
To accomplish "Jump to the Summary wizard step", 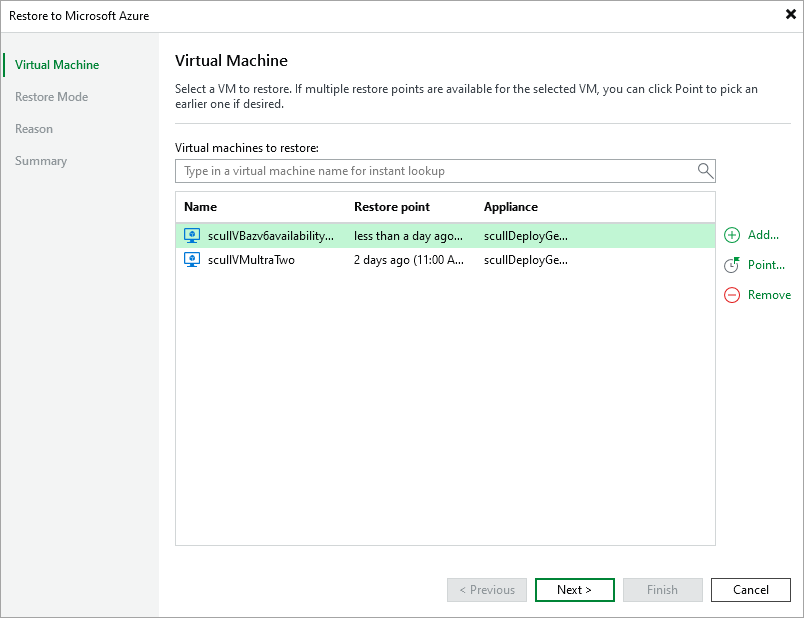I will tap(41, 160).
